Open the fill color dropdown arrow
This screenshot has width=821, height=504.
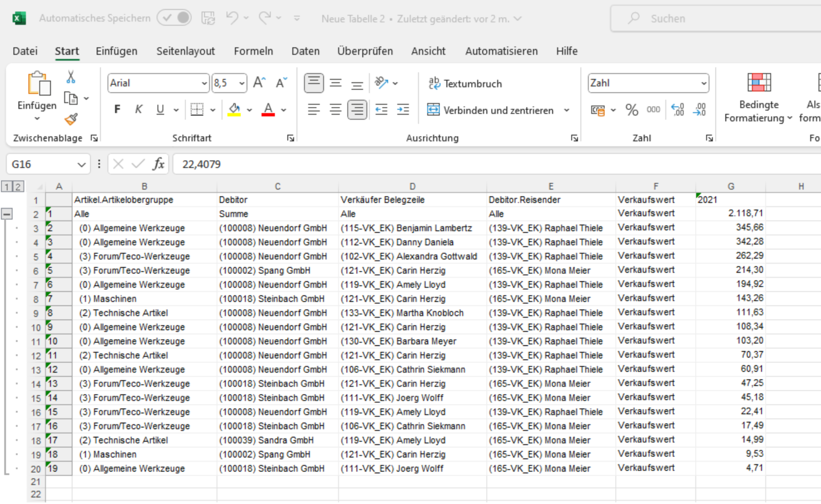pos(249,110)
